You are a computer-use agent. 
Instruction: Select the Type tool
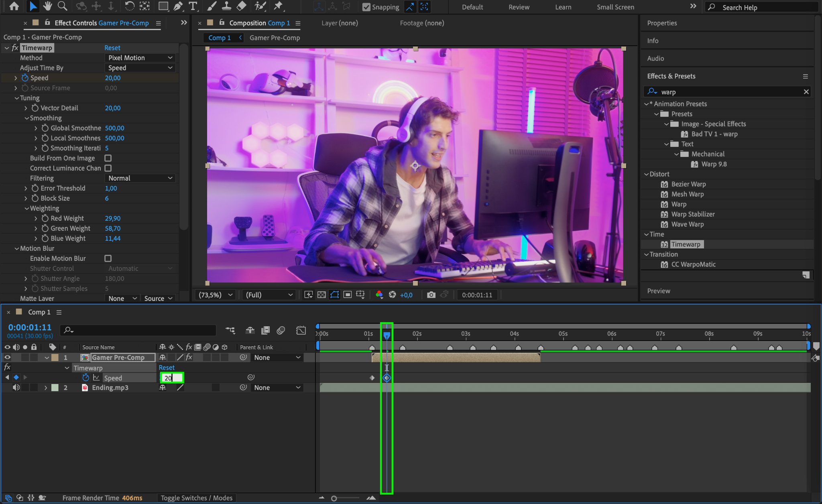pyautogui.click(x=193, y=6)
